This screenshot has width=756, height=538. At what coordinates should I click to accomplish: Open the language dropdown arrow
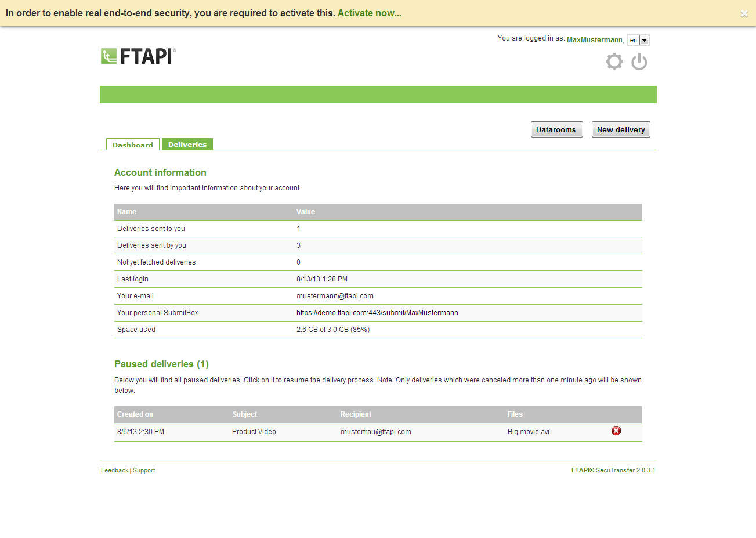pos(645,40)
